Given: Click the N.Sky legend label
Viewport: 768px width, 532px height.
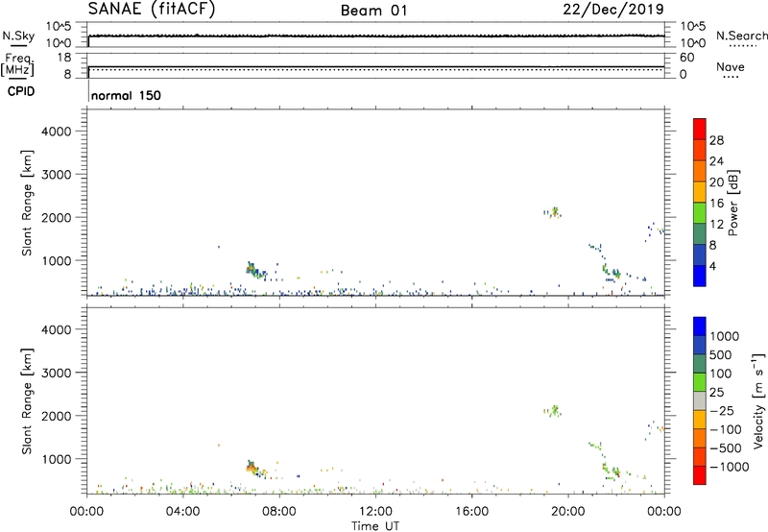Looking at the screenshot, I should pos(18,36).
